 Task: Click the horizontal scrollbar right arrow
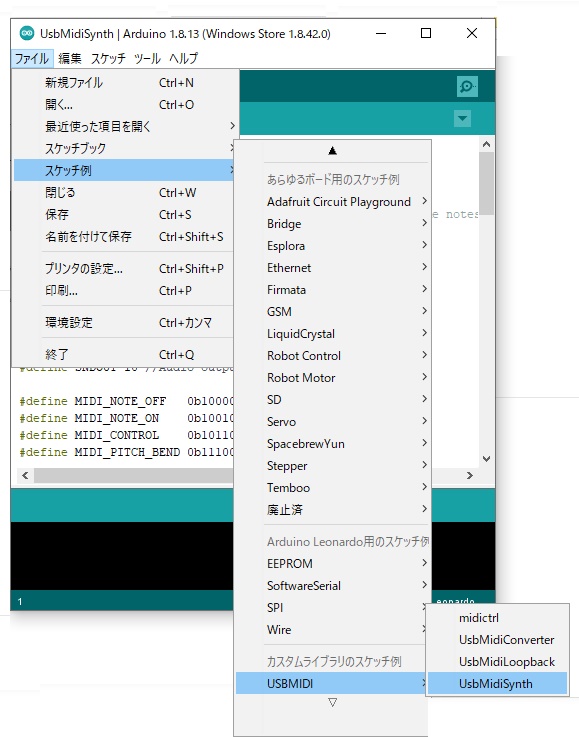click(469, 476)
